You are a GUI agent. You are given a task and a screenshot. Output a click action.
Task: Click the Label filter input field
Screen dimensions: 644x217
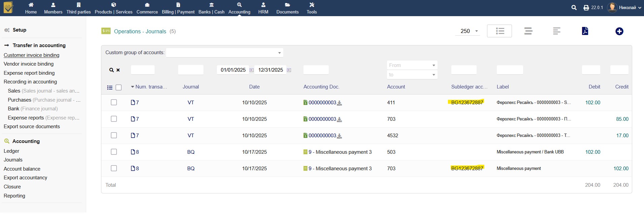pos(510,70)
